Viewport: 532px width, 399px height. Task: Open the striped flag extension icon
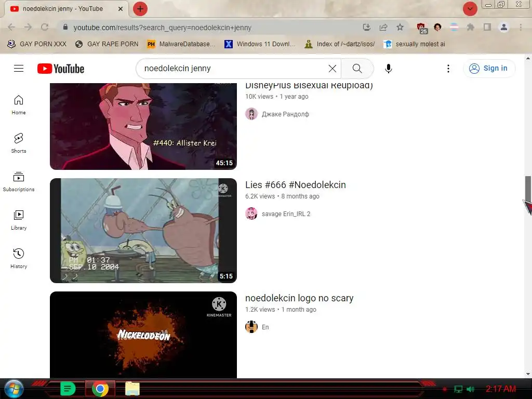click(454, 27)
